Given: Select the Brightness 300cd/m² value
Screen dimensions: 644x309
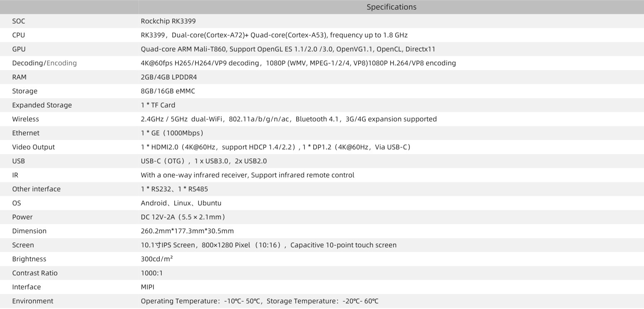Looking at the screenshot, I should pyautogui.click(x=157, y=259).
